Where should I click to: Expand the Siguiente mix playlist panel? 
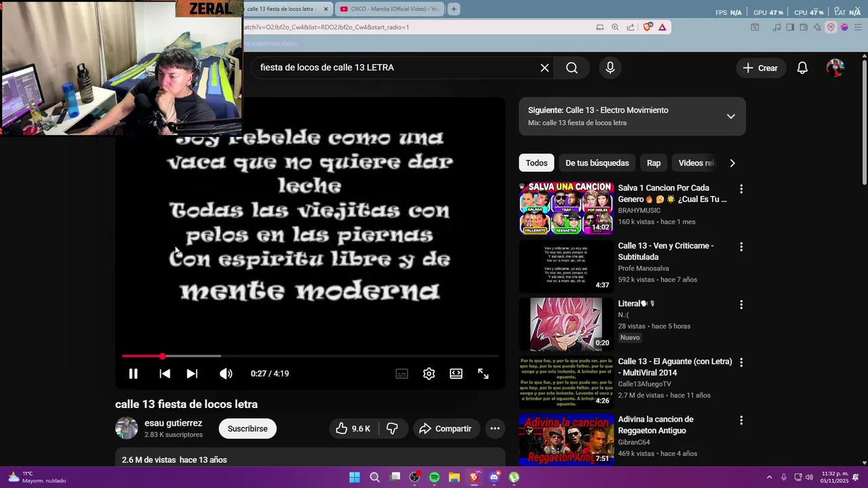(x=730, y=116)
